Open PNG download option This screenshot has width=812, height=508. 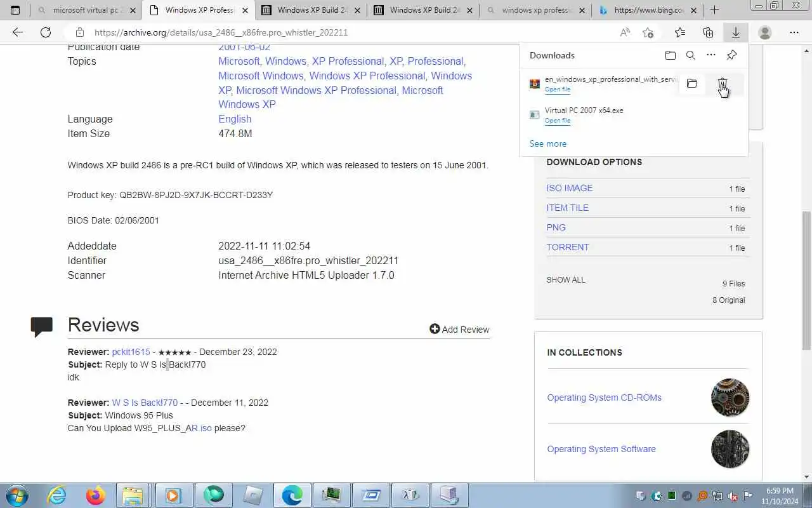tap(556, 227)
